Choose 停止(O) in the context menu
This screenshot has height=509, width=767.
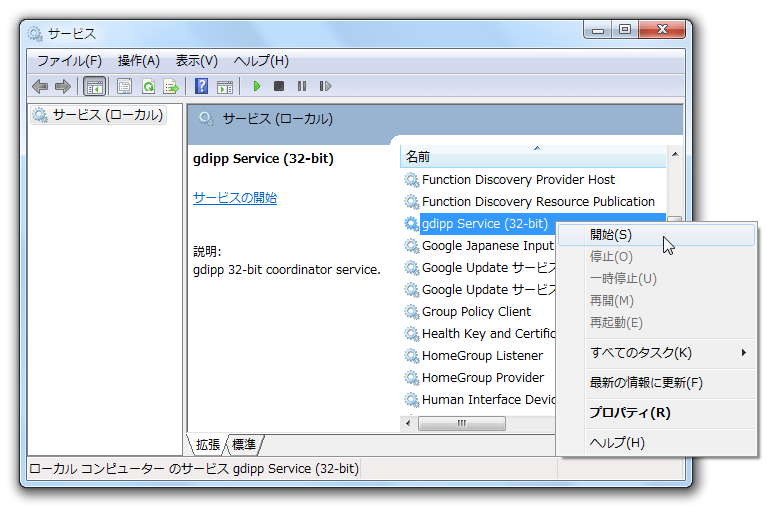point(656,257)
